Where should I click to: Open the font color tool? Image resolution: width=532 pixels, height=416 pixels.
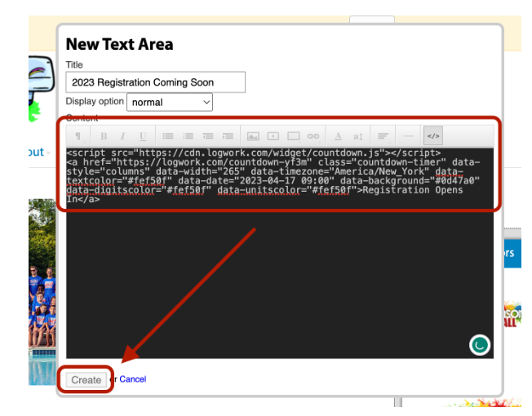pyautogui.click(x=338, y=136)
